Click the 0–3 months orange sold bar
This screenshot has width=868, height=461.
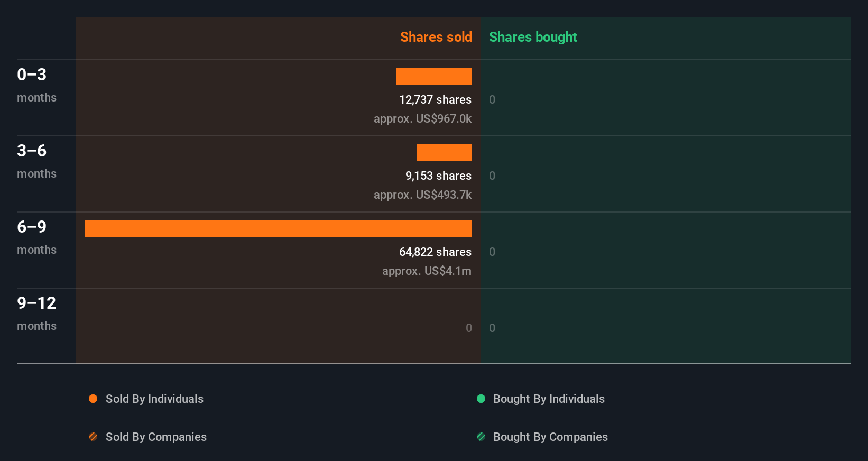point(434,76)
